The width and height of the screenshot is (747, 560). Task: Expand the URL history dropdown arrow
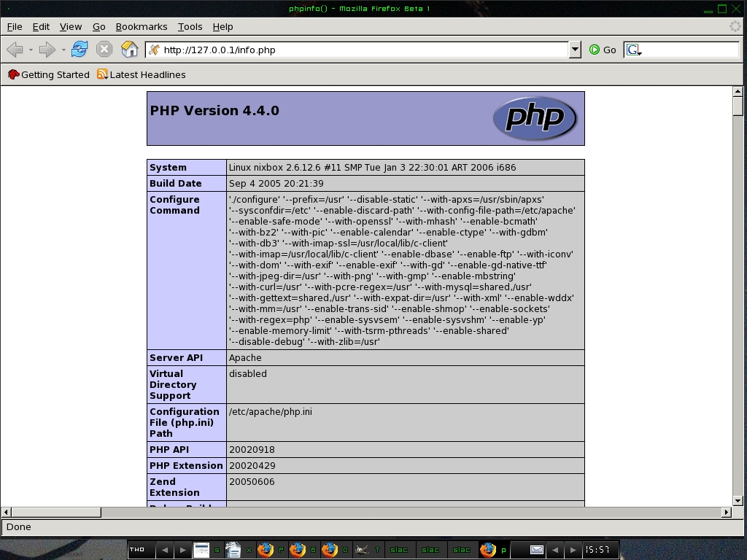pos(575,50)
